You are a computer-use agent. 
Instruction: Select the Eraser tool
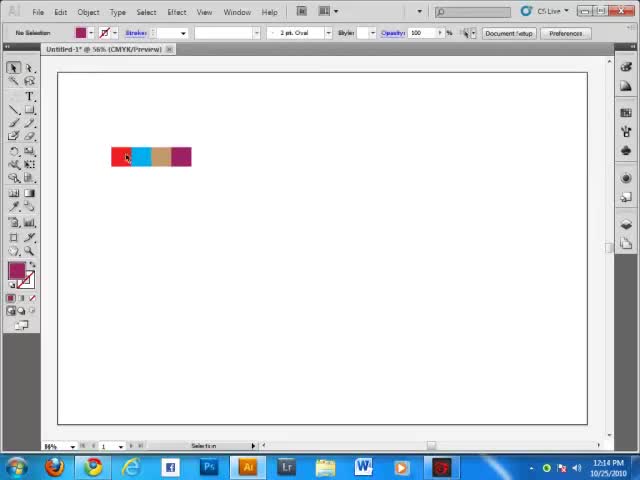coord(29,136)
